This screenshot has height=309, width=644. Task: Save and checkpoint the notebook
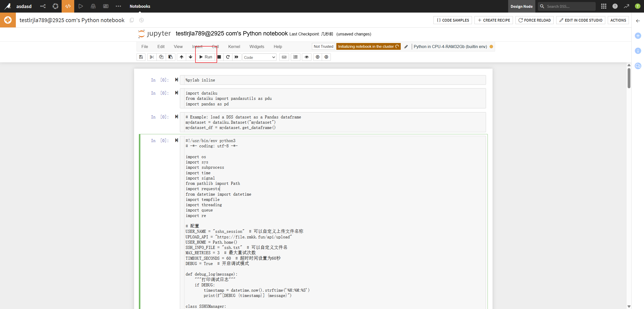pos(141,57)
